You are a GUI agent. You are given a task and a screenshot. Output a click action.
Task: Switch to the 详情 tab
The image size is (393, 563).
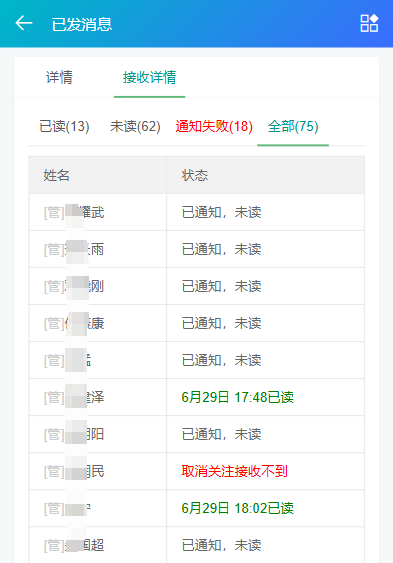tap(59, 77)
